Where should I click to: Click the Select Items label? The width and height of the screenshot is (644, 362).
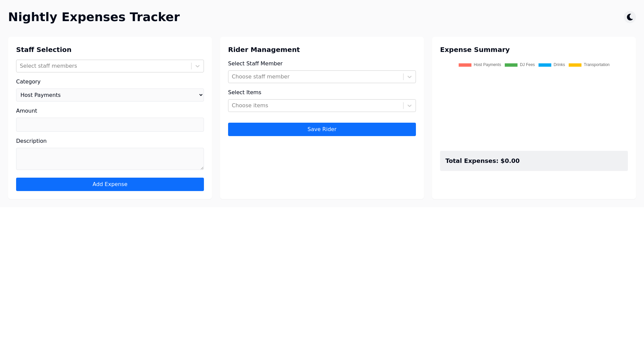coord(245,93)
